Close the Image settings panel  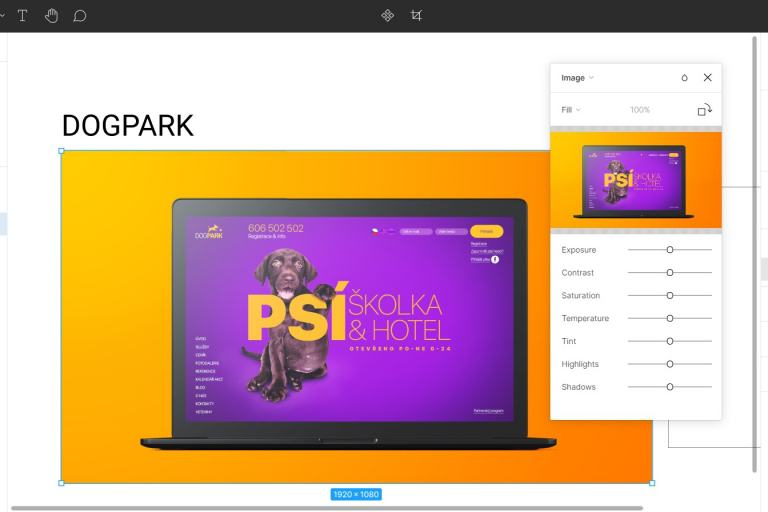tap(708, 78)
